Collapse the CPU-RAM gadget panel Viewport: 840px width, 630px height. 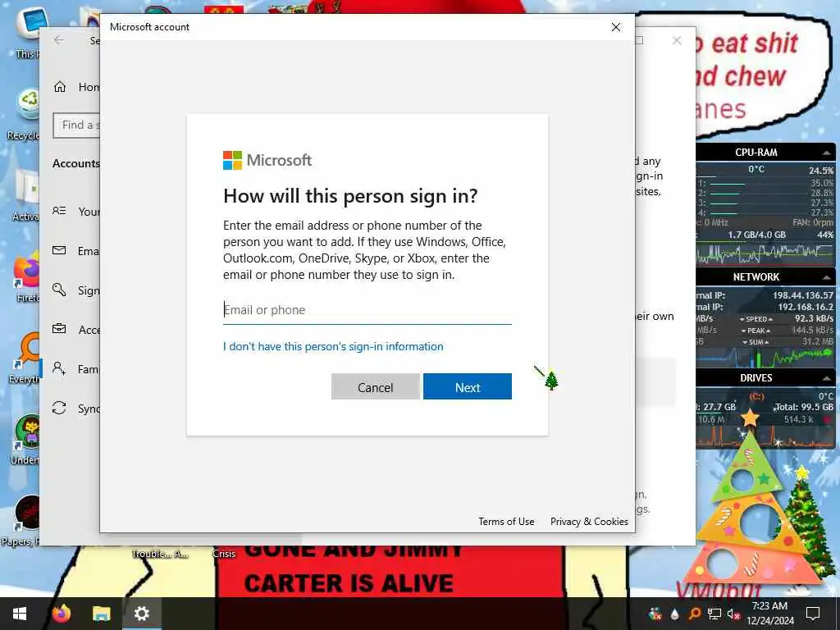coord(827,153)
